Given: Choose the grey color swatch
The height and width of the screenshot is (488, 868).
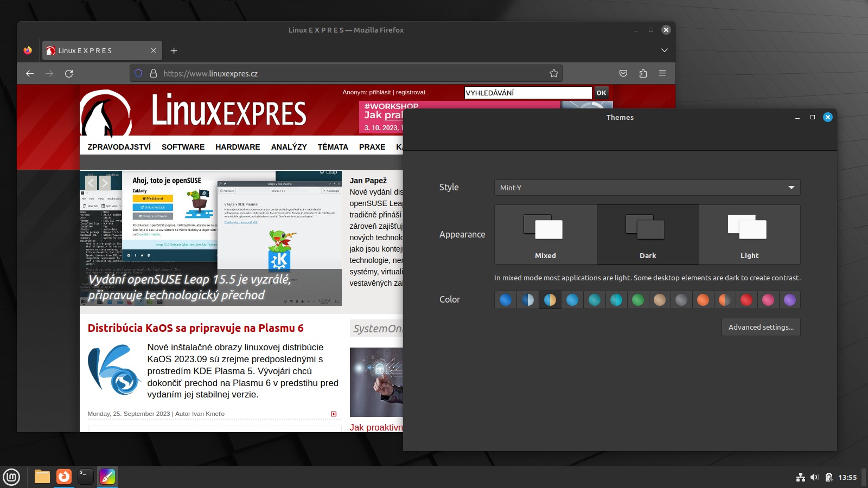Looking at the screenshot, I should (x=681, y=300).
